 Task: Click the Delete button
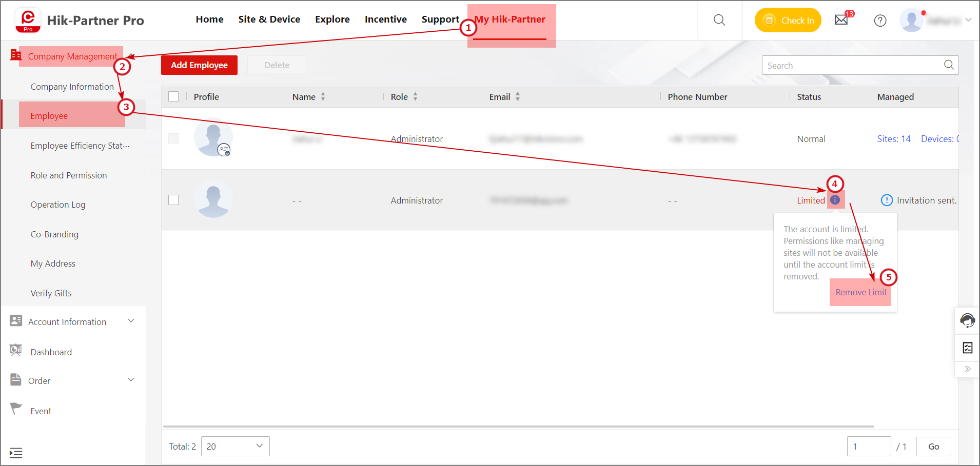(x=277, y=65)
